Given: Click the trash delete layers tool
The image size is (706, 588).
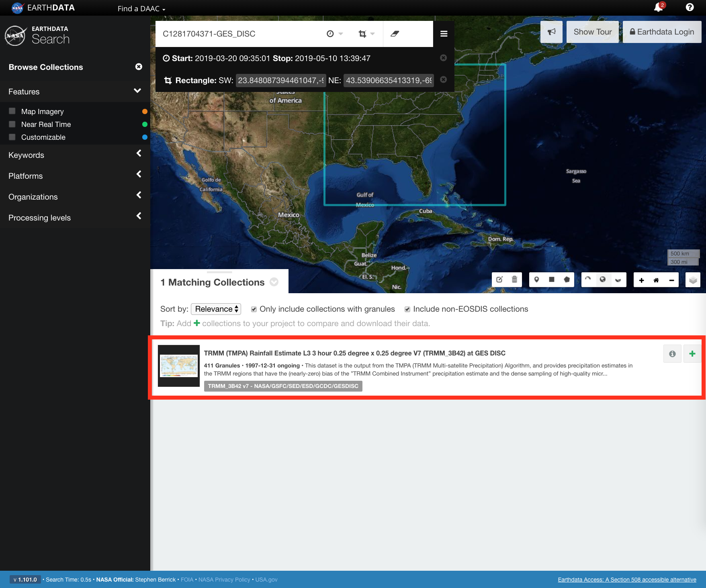Looking at the screenshot, I should (x=514, y=280).
